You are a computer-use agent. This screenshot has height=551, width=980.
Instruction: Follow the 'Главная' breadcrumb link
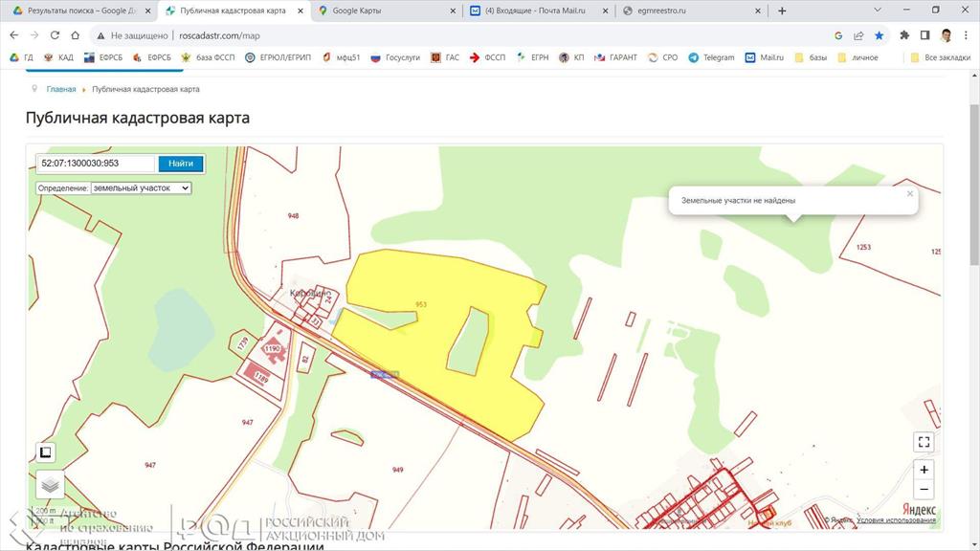(61, 89)
